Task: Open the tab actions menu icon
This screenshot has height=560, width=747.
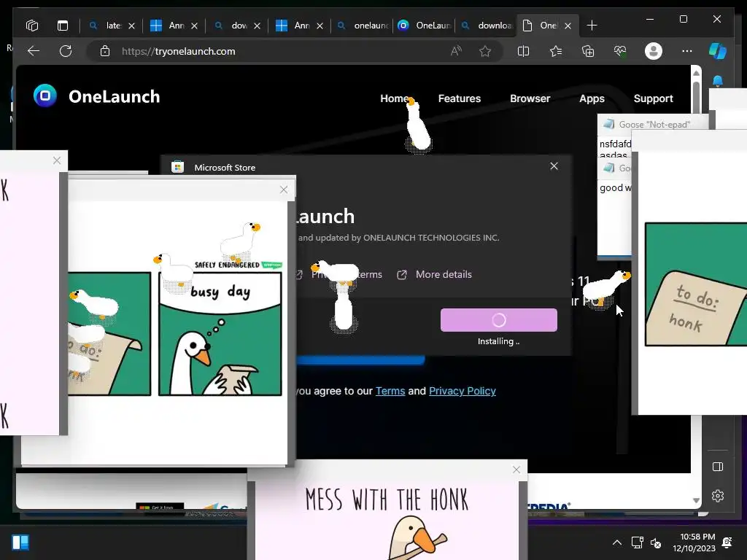Action: pyautogui.click(x=63, y=26)
